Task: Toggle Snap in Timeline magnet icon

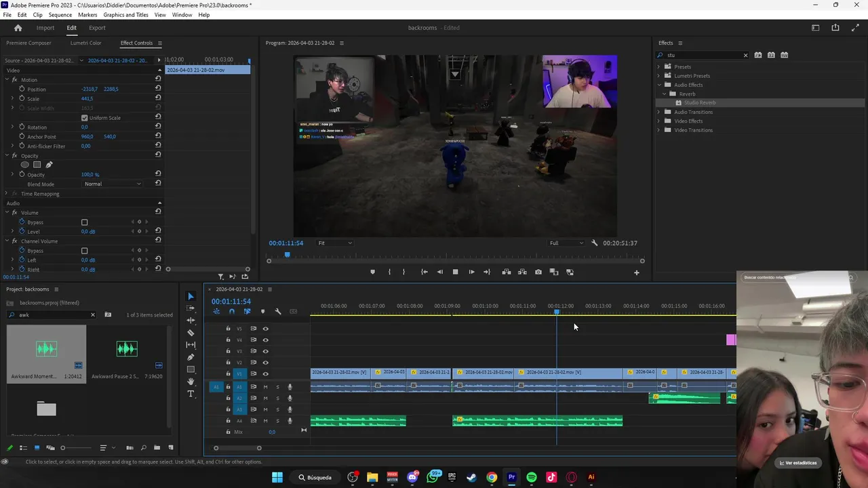Action: click(232, 312)
